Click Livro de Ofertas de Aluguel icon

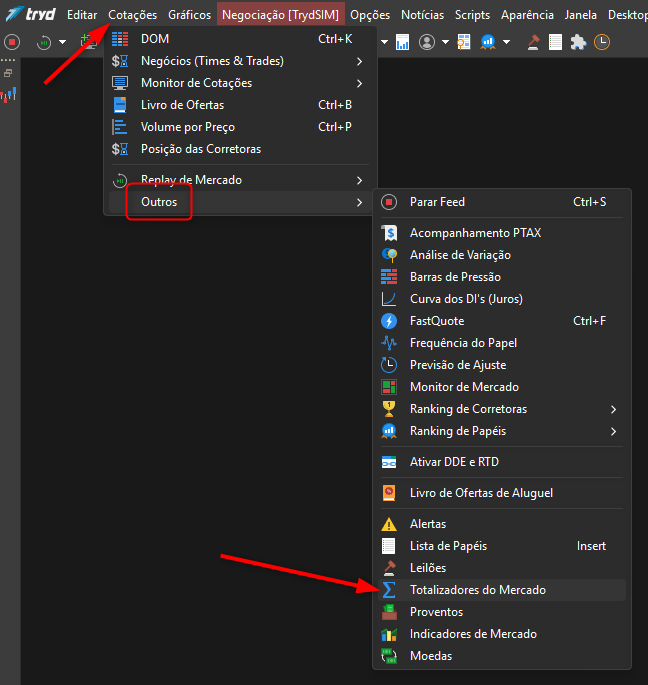tap(389, 493)
